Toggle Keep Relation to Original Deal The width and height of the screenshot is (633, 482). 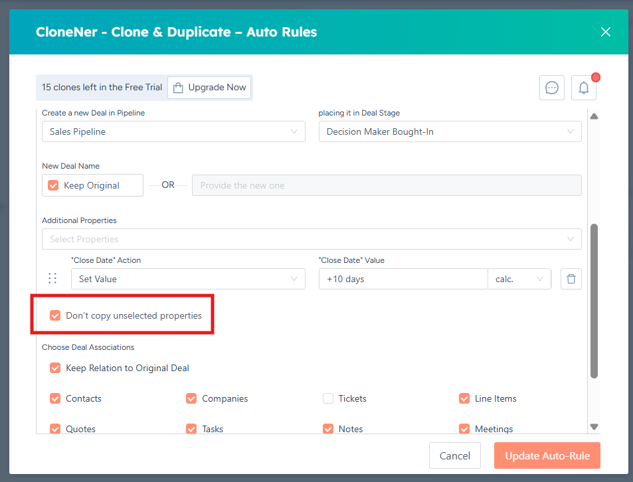pyautogui.click(x=55, y=368)
